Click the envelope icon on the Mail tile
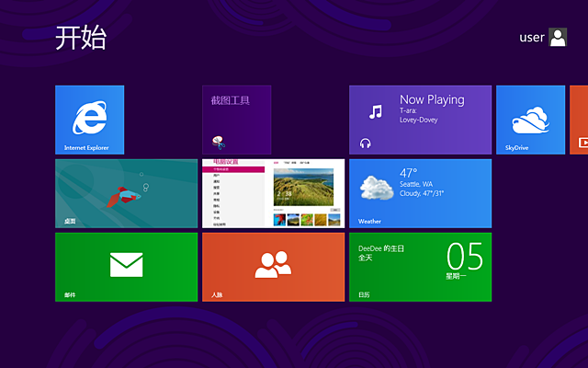Screen dimensions: 588x368 click(127, 265)
